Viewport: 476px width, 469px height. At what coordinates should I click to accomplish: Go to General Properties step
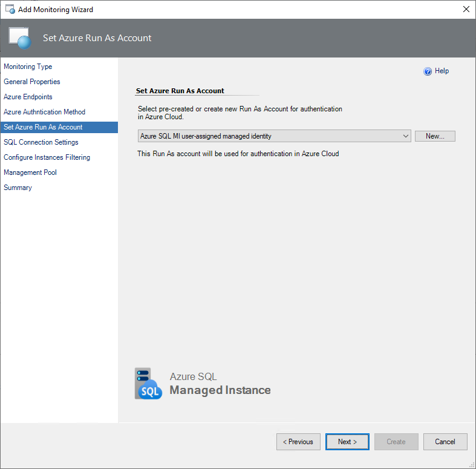click(x=32, y=82)
